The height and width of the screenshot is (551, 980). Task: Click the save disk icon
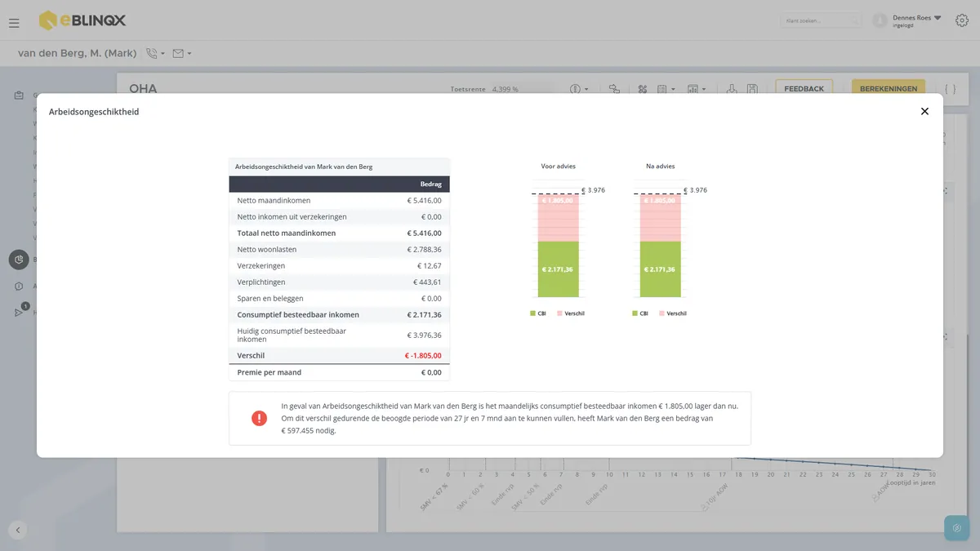pyautogui.click(x=752, y=89)
